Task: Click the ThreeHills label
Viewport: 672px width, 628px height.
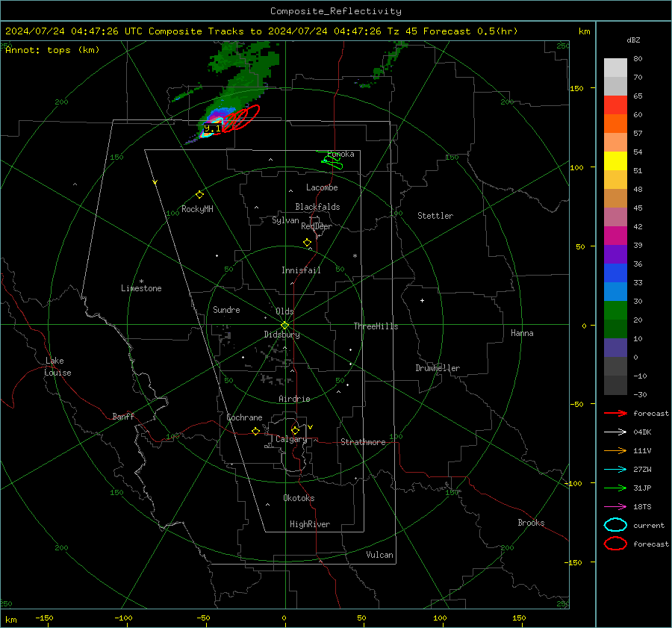Action: pyautogui.click(x=376, y=326)
